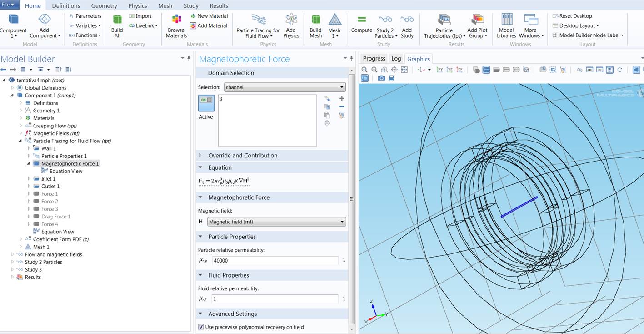The image size is (644, 334).
Task: Click the Zoom Extents icon in Graphics
Action: pos(404,70)
